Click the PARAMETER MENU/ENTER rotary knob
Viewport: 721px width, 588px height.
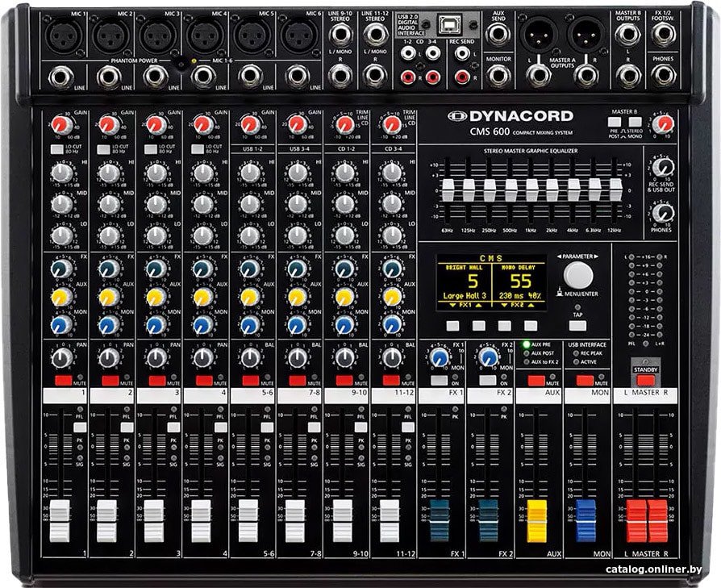point(578,275)
